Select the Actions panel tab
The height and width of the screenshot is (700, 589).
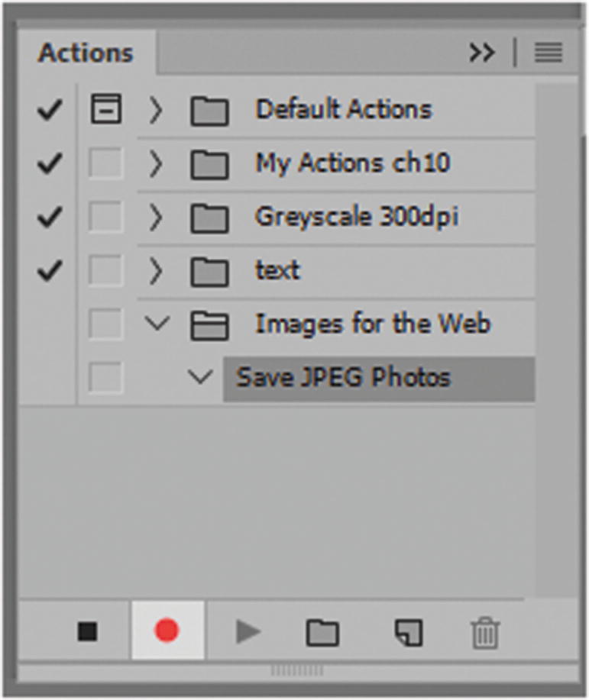point(86,53)
